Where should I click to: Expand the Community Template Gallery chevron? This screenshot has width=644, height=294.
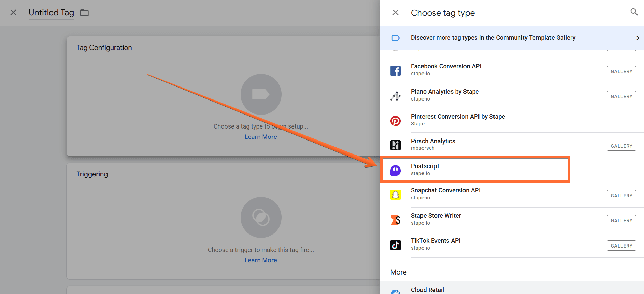(x=638, y=38)
